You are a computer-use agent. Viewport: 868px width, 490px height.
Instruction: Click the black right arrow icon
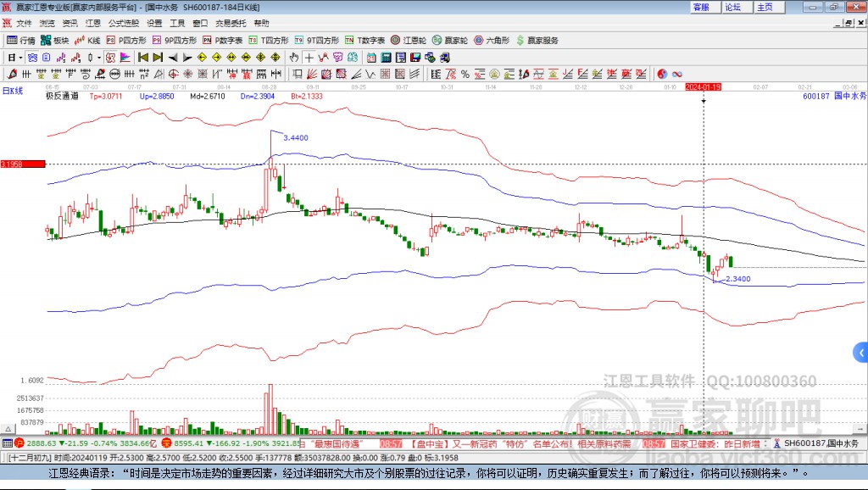(187, 58)
